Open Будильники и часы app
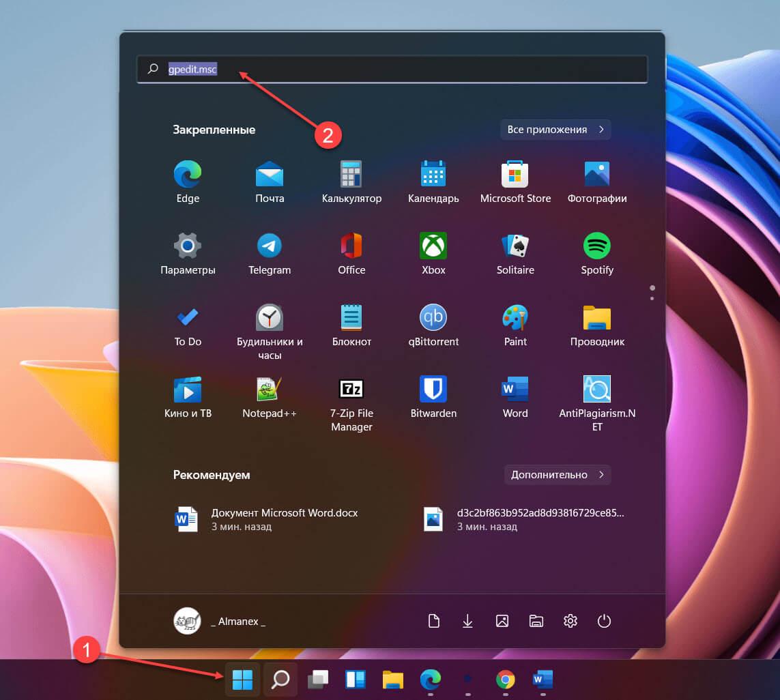The height and width of the screenshot is (700, 780). (270, 332)
